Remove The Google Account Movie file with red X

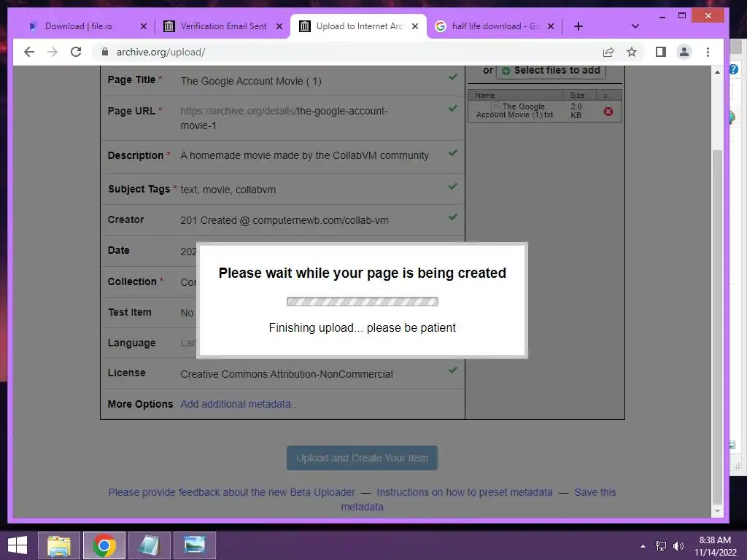click(608, 112)
